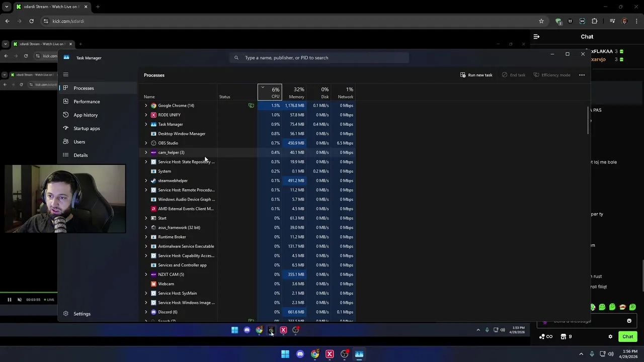Pause the Kick stream video
Viewport: 644px width, 362px height.
click(x=9, y=300)
